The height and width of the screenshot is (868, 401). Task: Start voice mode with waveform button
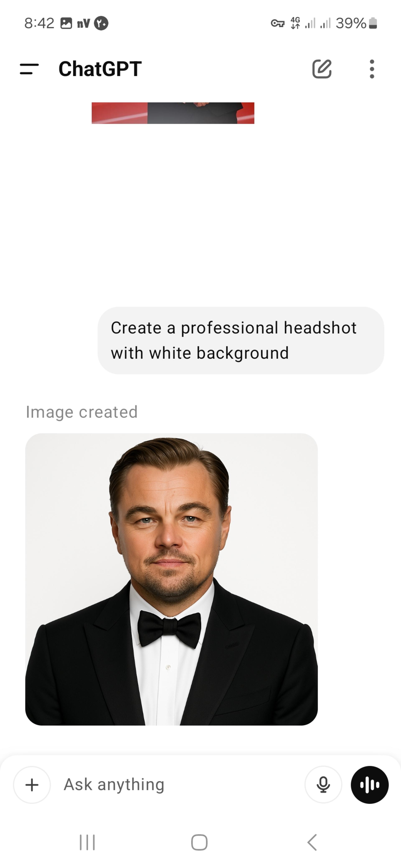pyautogui.click(x=370, y=785)
